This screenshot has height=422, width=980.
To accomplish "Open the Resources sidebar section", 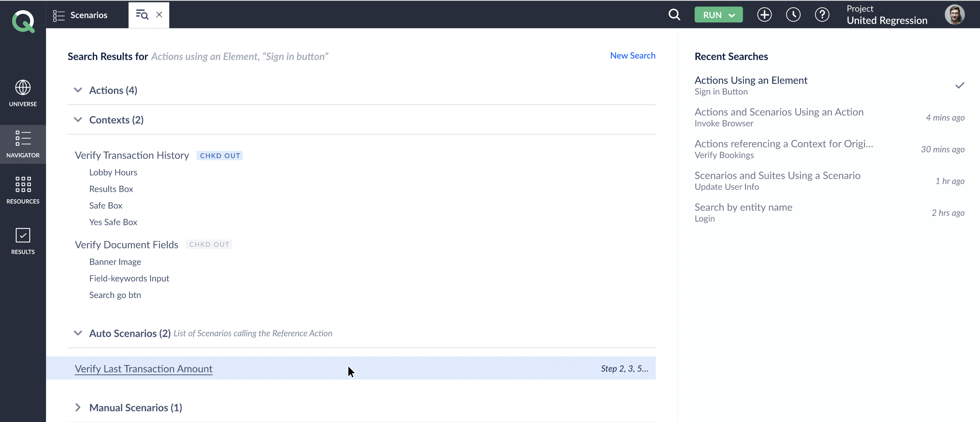I will pos(23,190).
